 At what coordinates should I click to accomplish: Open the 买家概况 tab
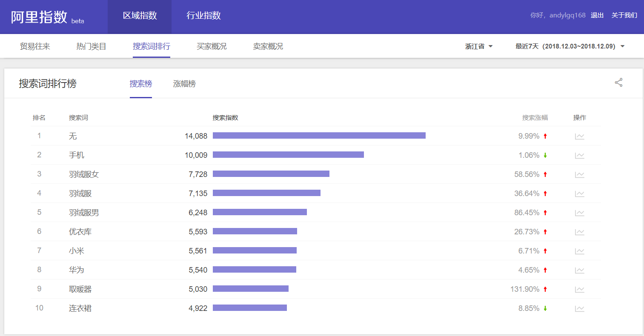click(x=212, y=46)
